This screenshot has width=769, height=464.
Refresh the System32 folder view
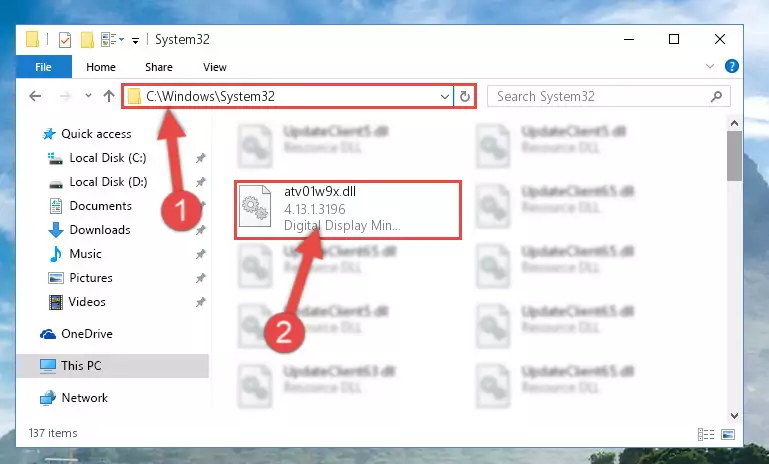(464, 97)
